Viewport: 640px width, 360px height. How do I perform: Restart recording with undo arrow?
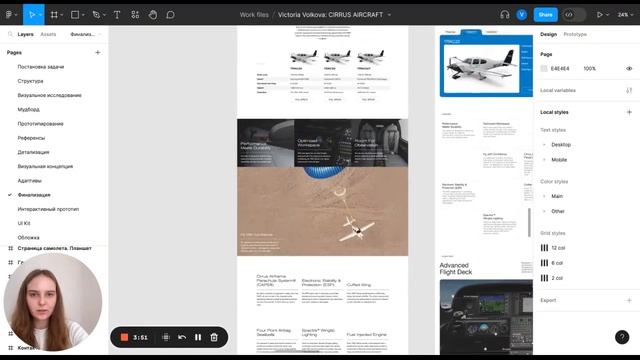(x=182, y=337)
